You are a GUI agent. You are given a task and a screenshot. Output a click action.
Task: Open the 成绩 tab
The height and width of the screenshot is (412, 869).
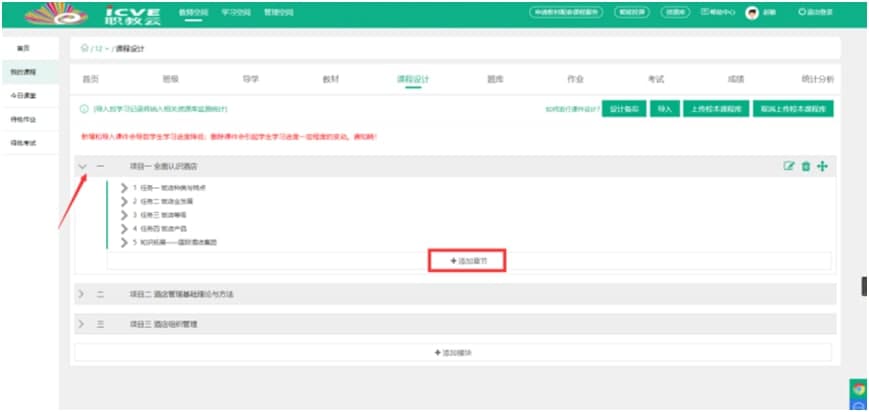[x=735, y=79]
